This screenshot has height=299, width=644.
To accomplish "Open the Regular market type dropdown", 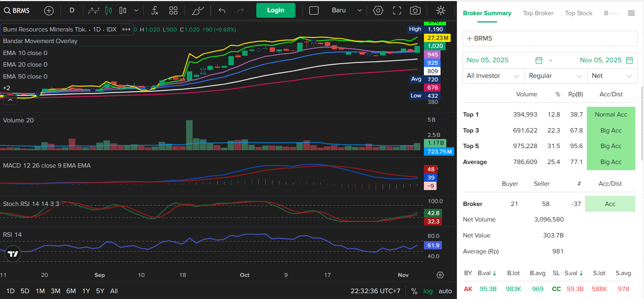I will pyautogui.click(x=555, y=76).
